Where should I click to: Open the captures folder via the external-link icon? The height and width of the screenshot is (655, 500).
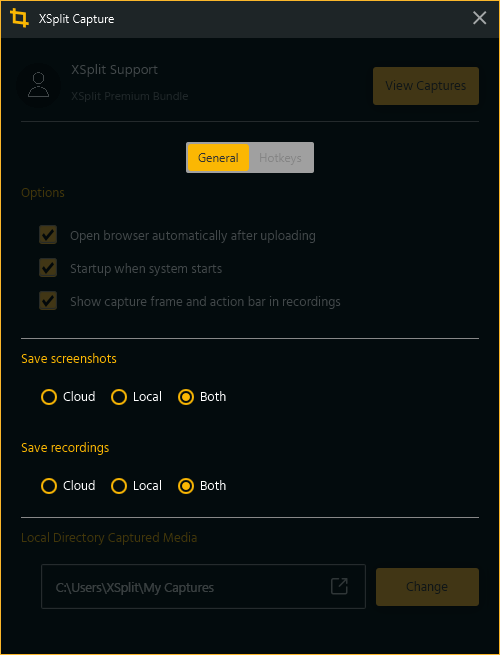(339, 586)
